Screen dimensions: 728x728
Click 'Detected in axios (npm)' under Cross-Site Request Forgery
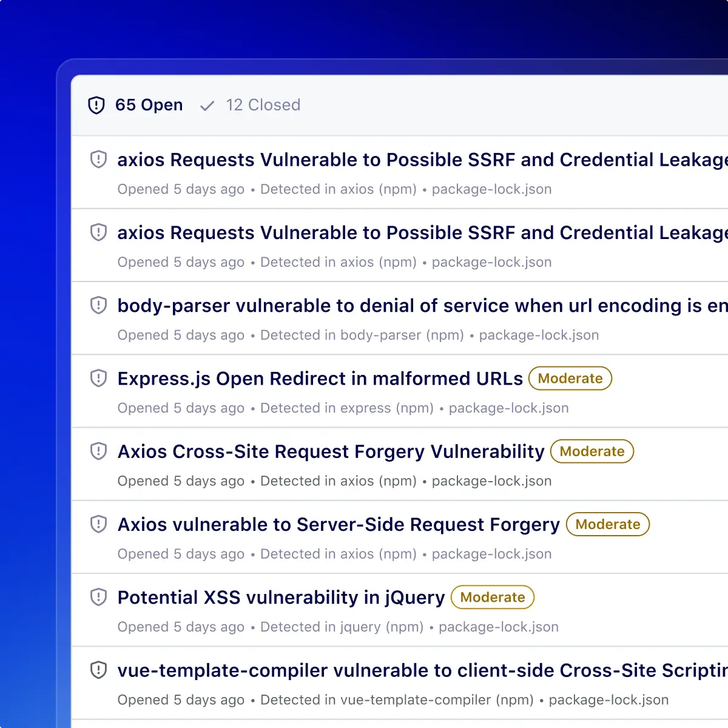tap(339, 480)
